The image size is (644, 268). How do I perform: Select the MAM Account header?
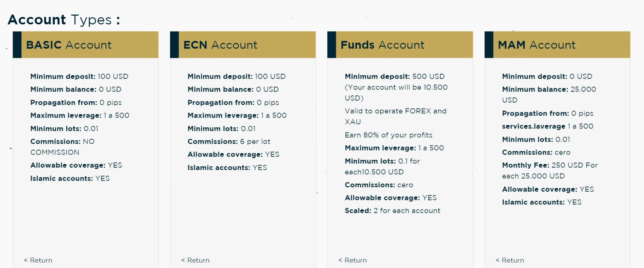coord(557,45)
